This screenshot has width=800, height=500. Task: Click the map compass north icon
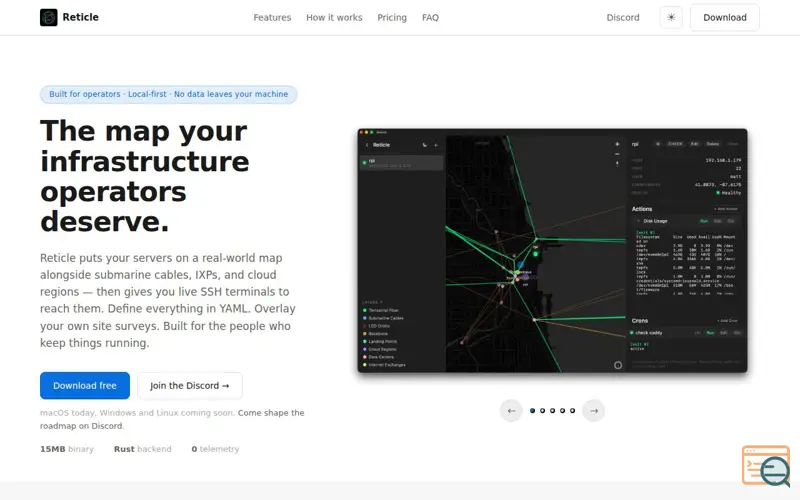(x=617, y=164)
